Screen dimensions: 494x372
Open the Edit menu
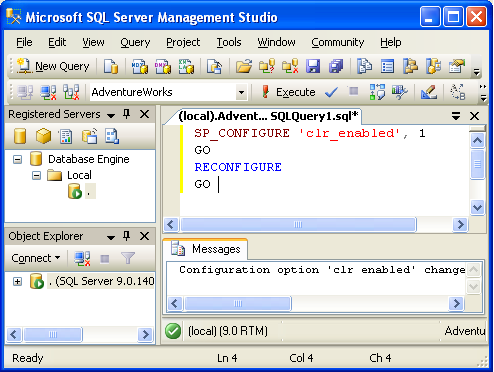(x=57, y=42)
